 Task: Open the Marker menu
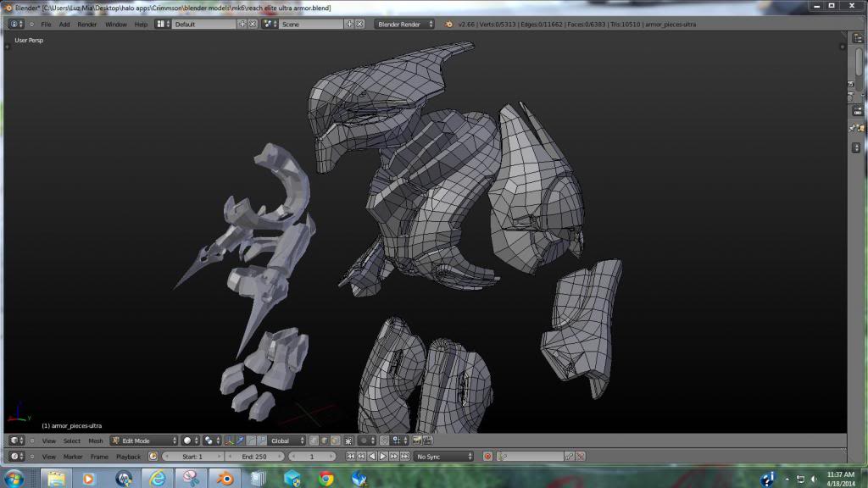(73, 457)
